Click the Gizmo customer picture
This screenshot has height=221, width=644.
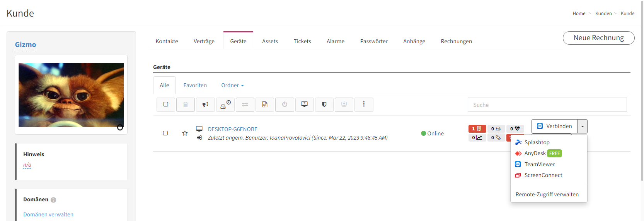pyautogui.click(x=71, y=95)
